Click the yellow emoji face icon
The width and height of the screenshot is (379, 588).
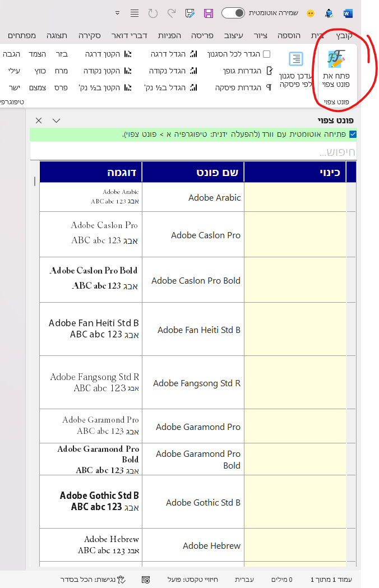click(311, 13)
